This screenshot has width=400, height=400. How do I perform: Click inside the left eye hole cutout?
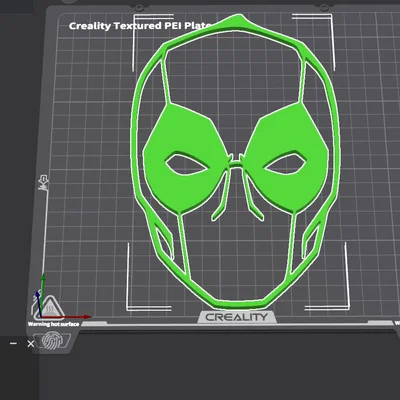(x=186, y=163)
